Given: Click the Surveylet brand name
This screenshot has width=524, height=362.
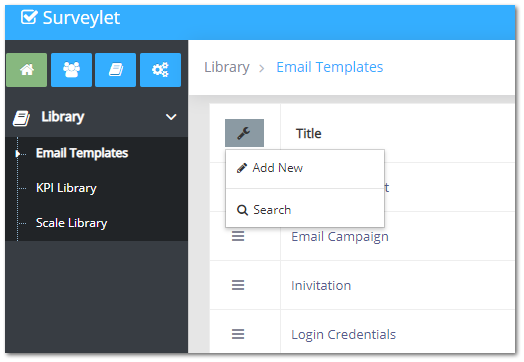Looking at the screenshot, I should [x=81, y=18].
